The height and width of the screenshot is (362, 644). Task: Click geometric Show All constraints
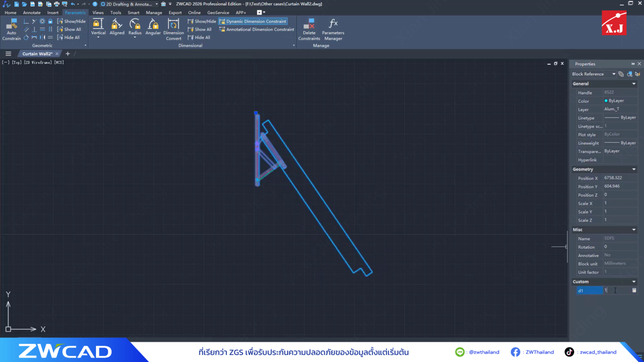[x=69, y=29]
